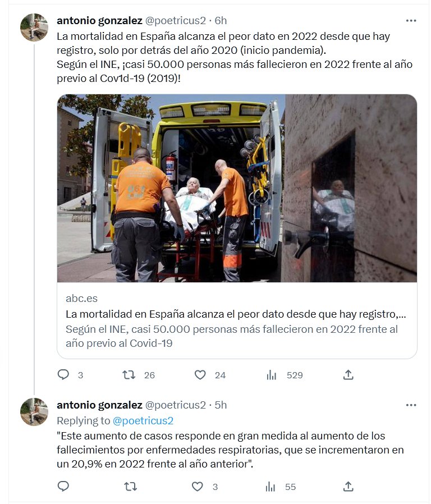Reply to the first tweet about mortalidad
This screenshot has width=431, height=504.
coord(63,375)
